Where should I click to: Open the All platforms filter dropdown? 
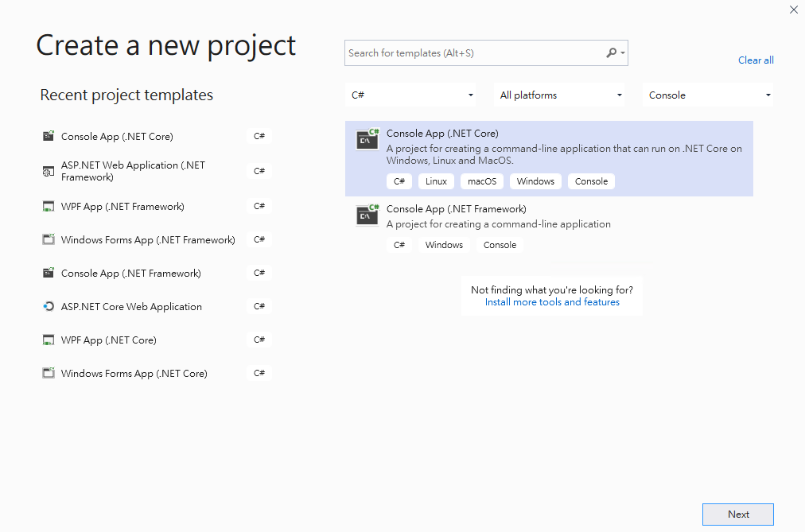coord(559,95)
